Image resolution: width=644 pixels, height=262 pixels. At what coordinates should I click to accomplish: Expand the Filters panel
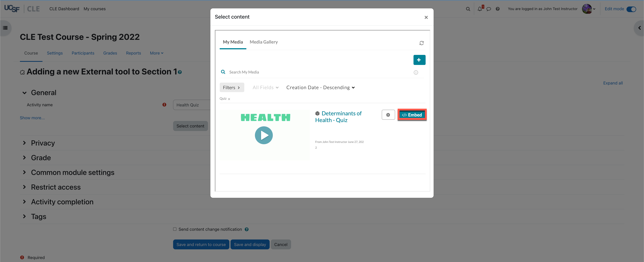pos(231,87)
